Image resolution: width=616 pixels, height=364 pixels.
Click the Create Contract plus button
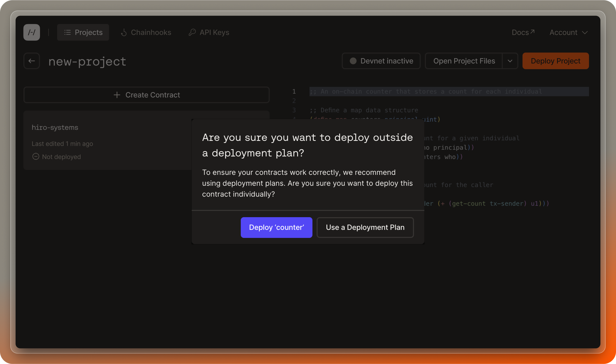point(117,95)
